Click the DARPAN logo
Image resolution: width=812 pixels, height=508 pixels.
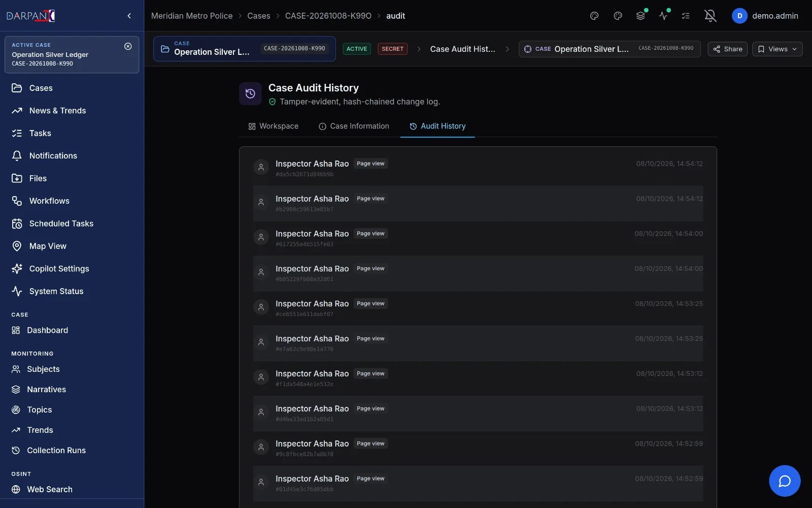click(30, 16)
